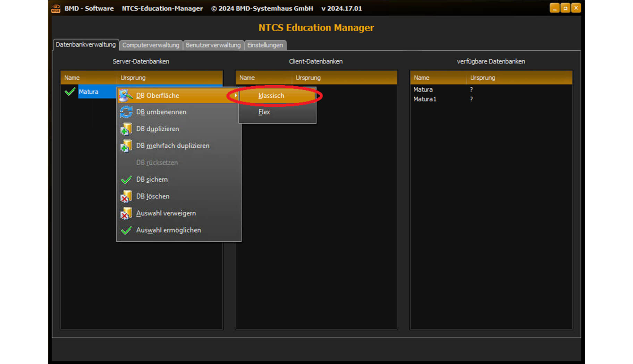Click the Auswahl ermöglichen checkmark icon

(x=126, y=230)
